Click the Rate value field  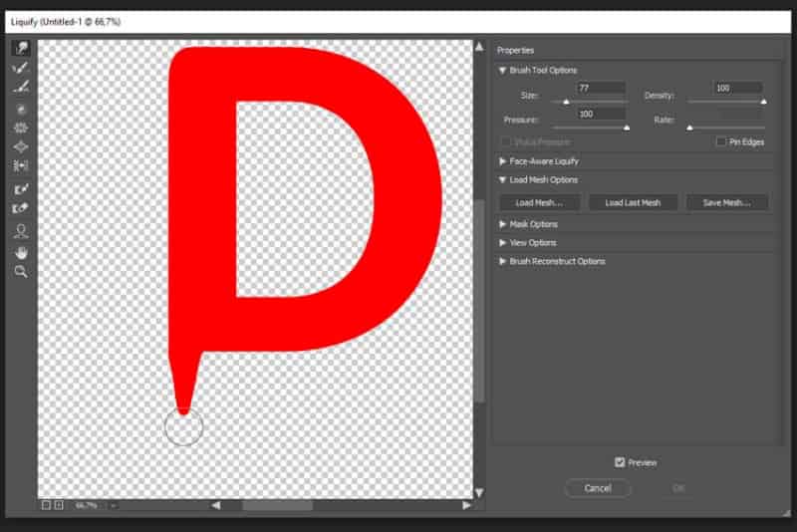click(x=737, y=114)
